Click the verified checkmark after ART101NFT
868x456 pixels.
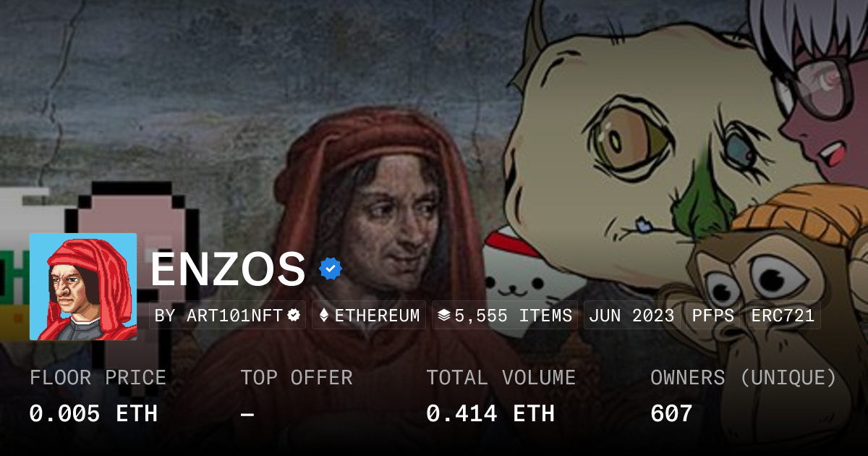294,316
